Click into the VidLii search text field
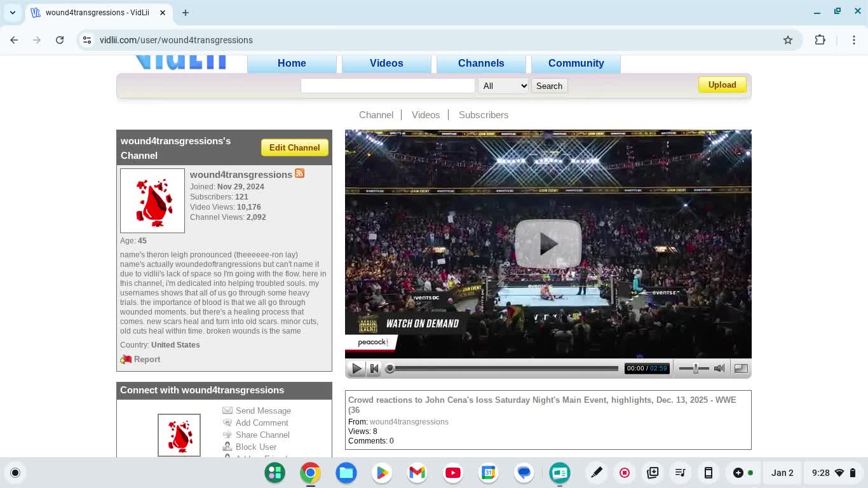 coord(388,86)
